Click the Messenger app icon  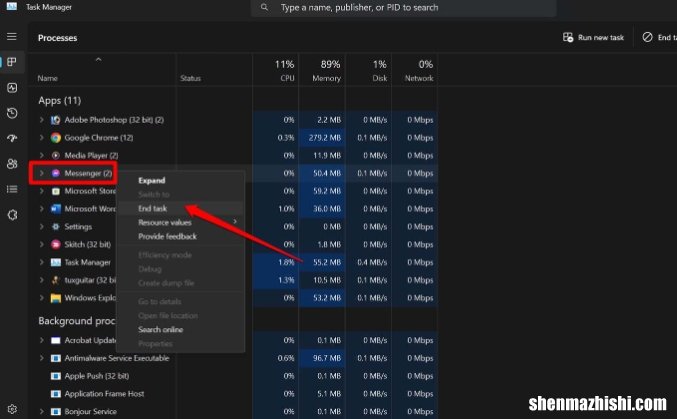click(56, 173)
